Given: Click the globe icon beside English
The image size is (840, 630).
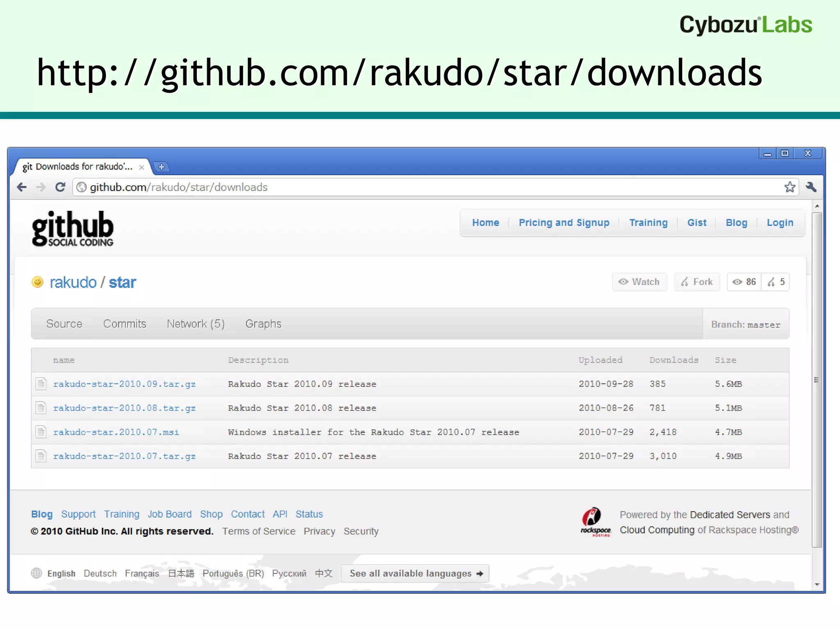Looking at the screenshot, I should (x=37, y=573).
